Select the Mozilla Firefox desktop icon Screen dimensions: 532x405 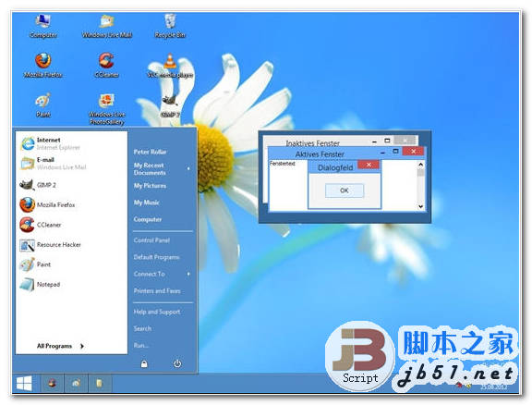[43, 66]
